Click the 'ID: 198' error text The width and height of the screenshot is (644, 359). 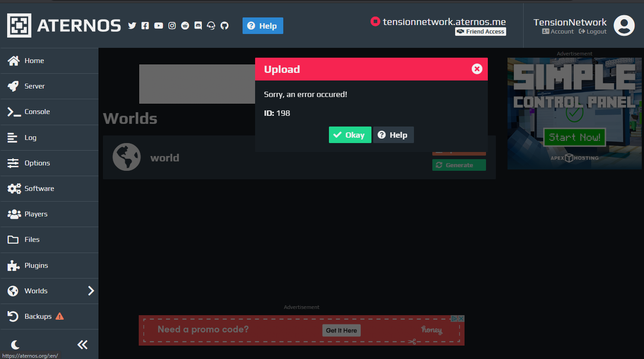tap(277, 113)
